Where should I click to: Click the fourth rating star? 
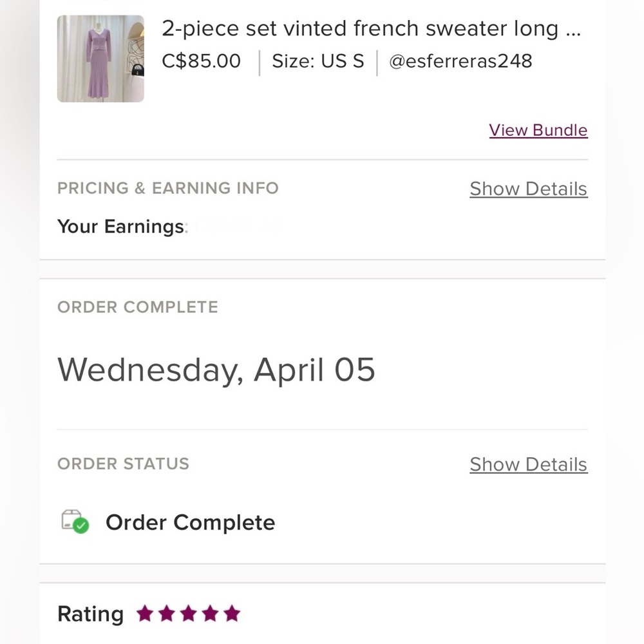[x=211, y=613]
